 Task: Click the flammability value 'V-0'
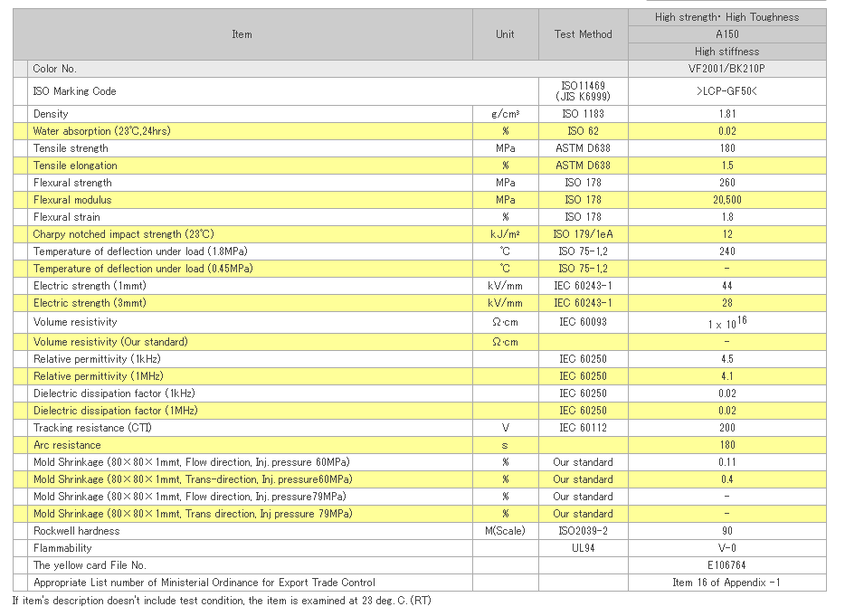[726, 548]
